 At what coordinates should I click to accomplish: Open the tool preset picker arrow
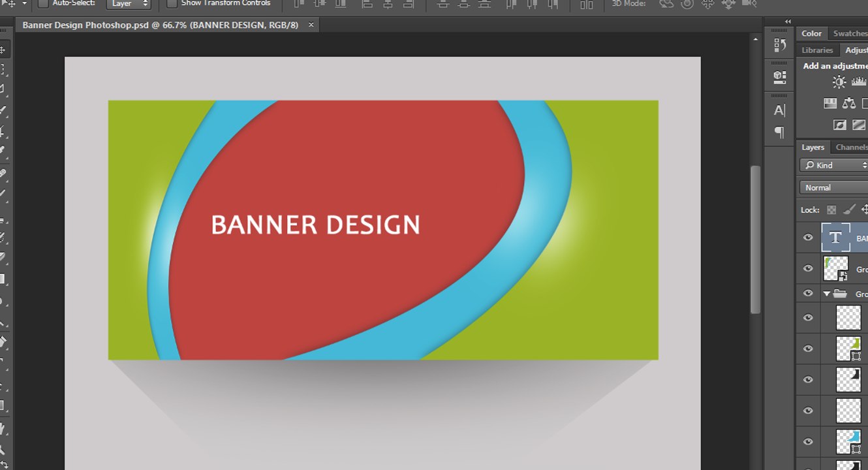point(25,3)
